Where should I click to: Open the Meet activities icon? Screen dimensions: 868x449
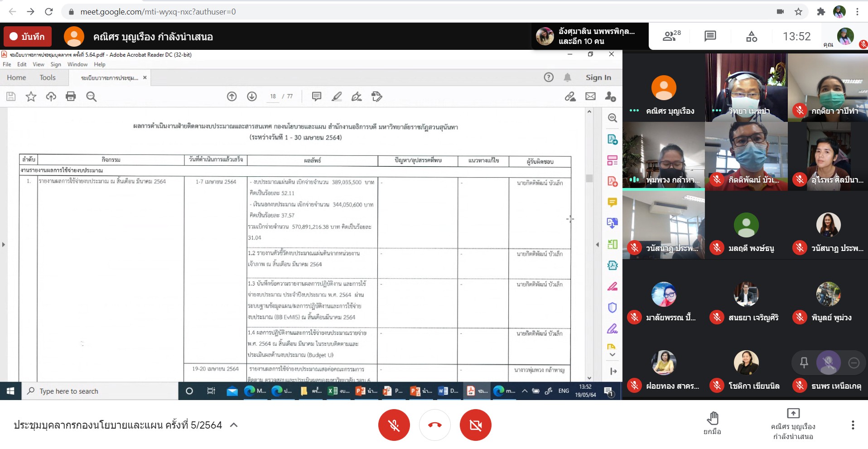[x=751, y=36]
